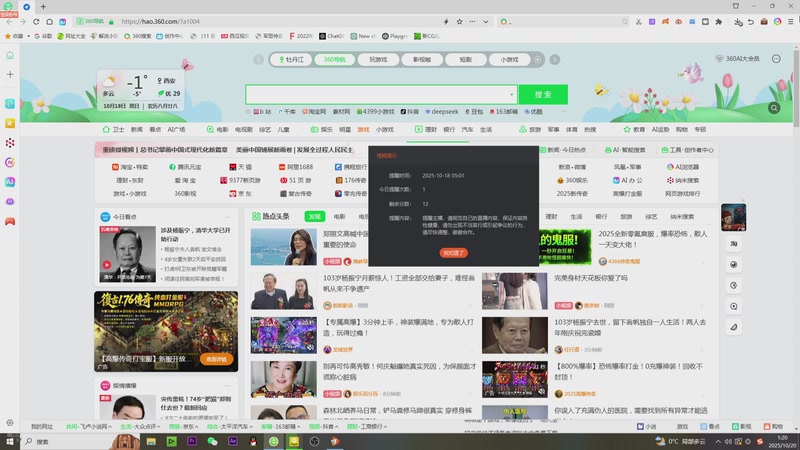Bookmark this page with the star icon
Image resolution: width=800 pixels, height=450 pixels.
pos(459,22)
